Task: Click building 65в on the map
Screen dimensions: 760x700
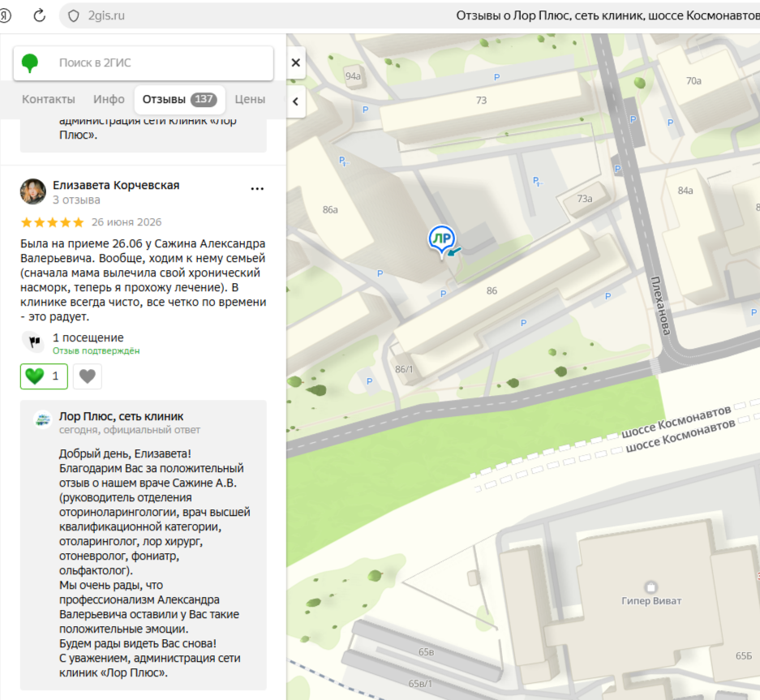Action: point(427,652)
